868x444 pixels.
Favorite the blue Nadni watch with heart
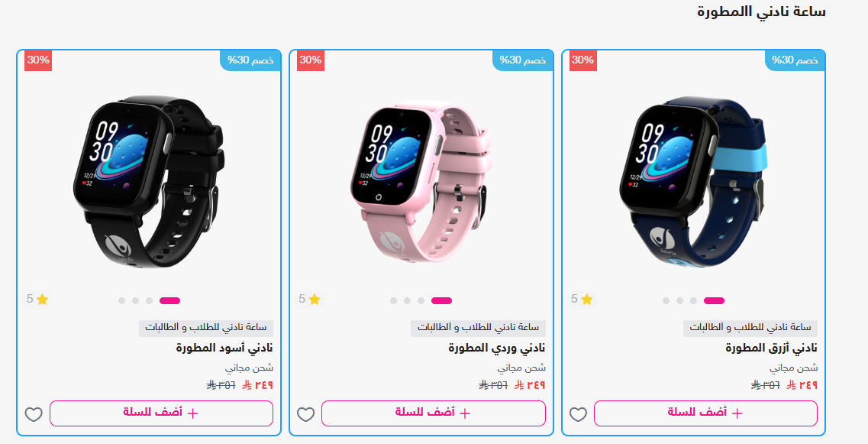pyautogui.click(x=578, y=414)
